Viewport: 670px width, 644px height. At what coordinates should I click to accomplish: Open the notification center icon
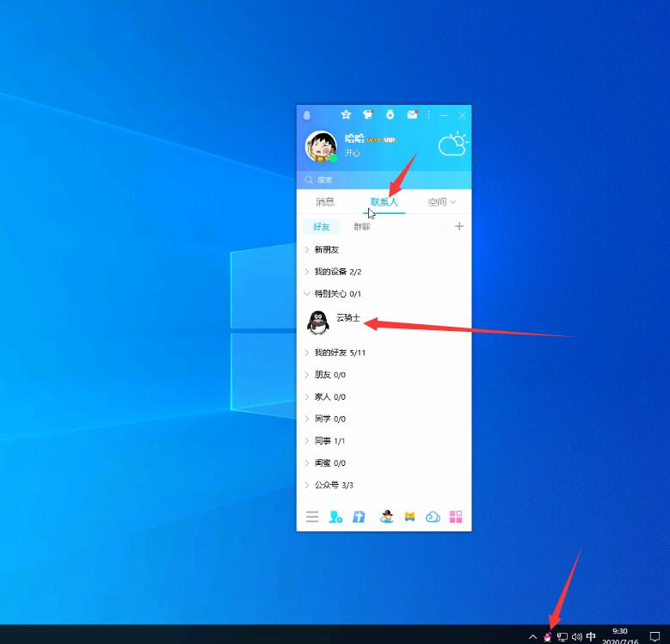655,637
